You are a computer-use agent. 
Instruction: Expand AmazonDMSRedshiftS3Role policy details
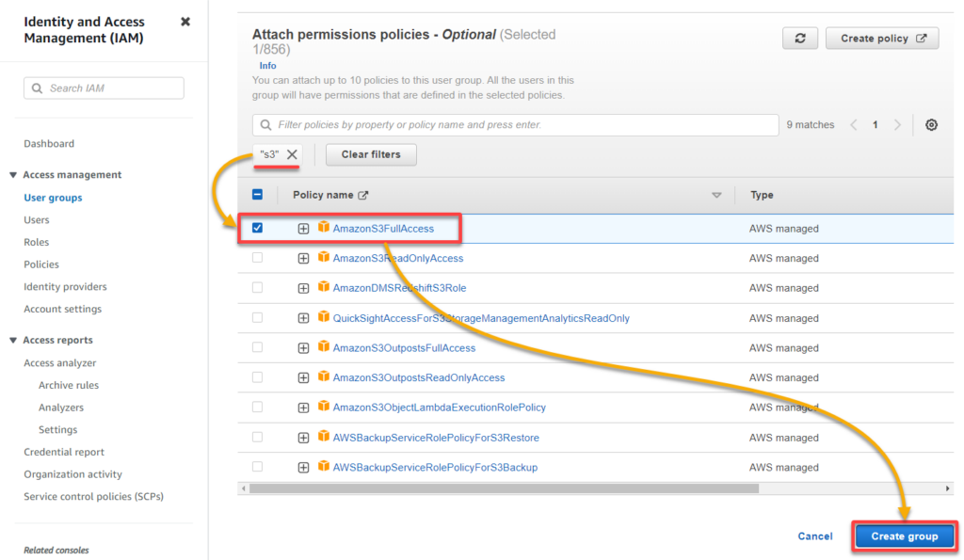click(x=303, y=288)
